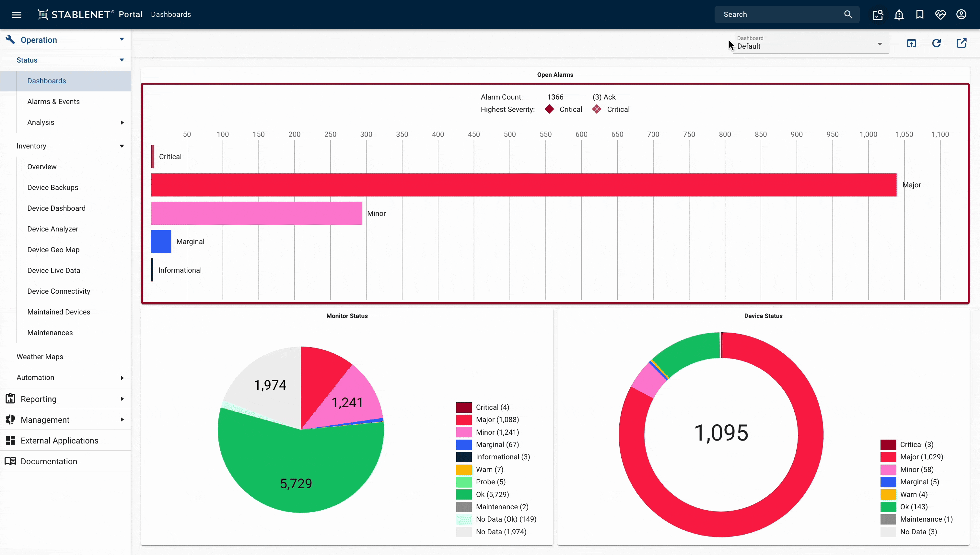
Task: Click the '(3) Ack' label
Action: 604,97
